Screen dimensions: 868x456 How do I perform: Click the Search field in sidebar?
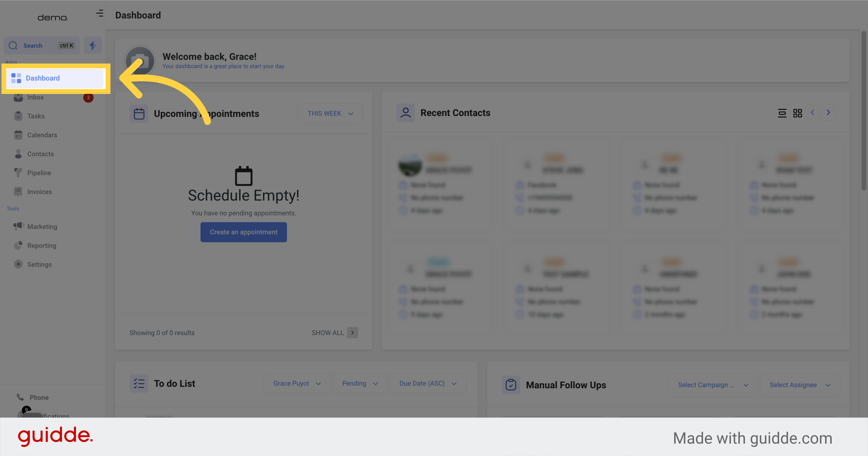[x=41, y=46]
